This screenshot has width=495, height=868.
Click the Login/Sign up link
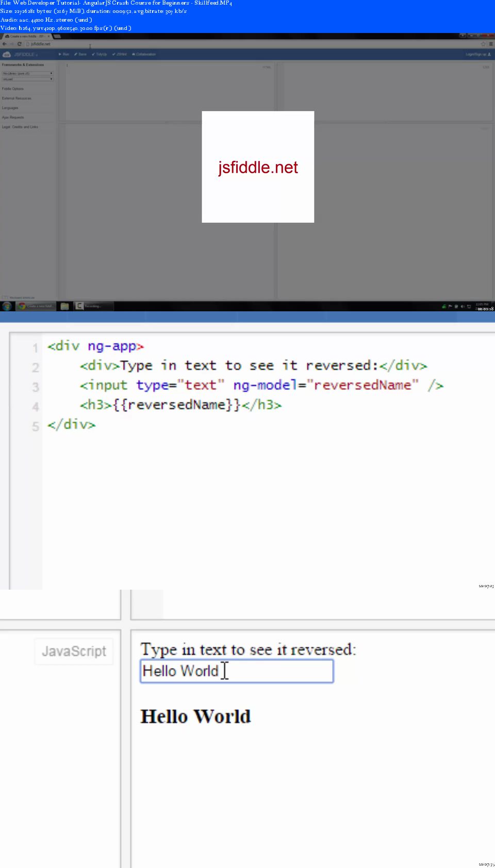[x=478, y=54]
